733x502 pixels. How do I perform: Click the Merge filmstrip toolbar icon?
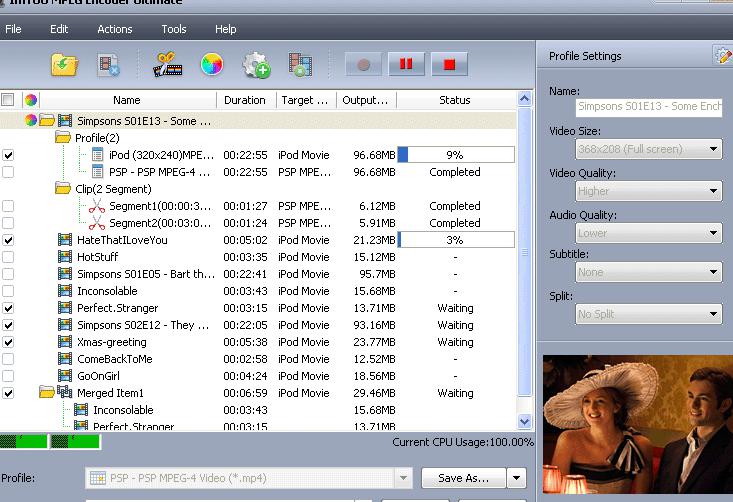[300, 65]
